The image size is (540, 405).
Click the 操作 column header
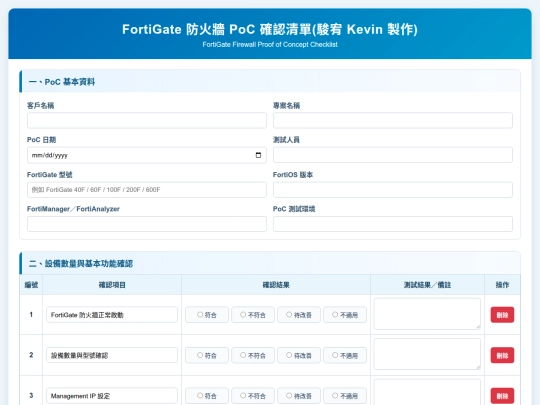pos(502,285)
